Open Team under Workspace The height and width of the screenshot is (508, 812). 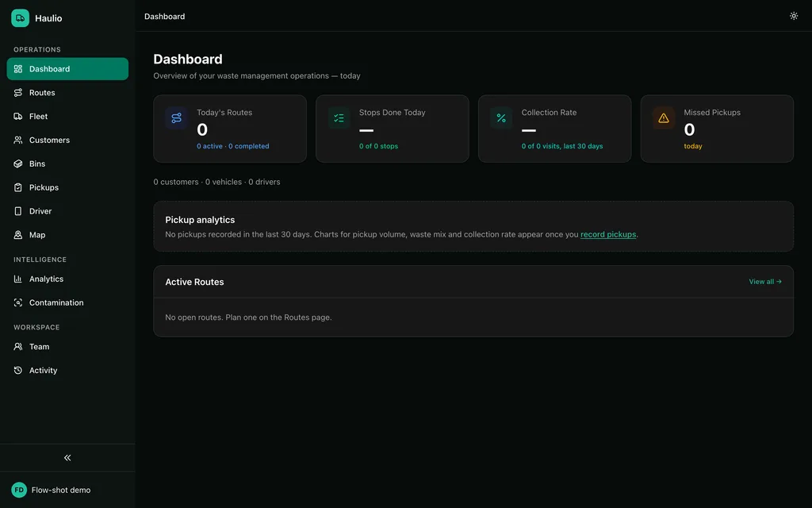click(67, 347)
